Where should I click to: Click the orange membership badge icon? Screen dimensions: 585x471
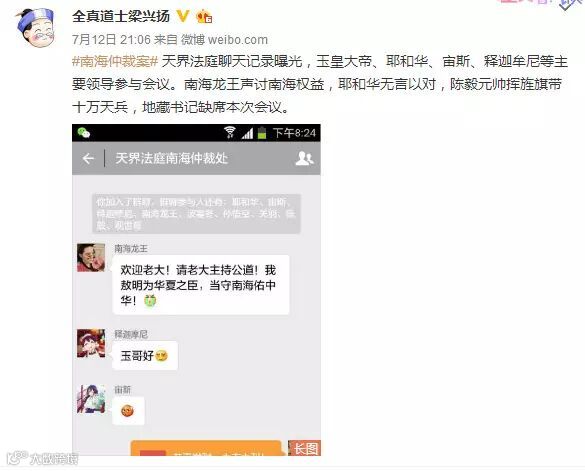[204, 16]
